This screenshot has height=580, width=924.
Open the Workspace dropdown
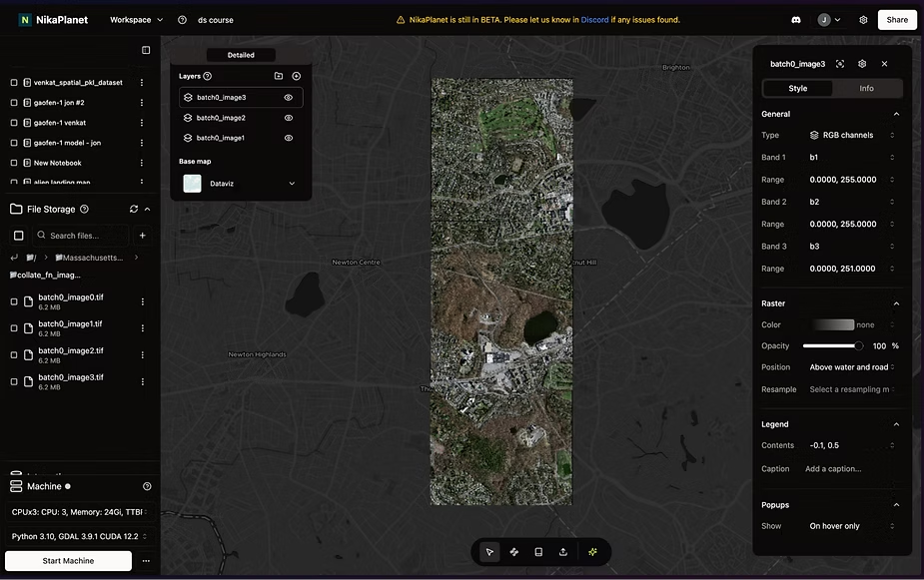136,20
